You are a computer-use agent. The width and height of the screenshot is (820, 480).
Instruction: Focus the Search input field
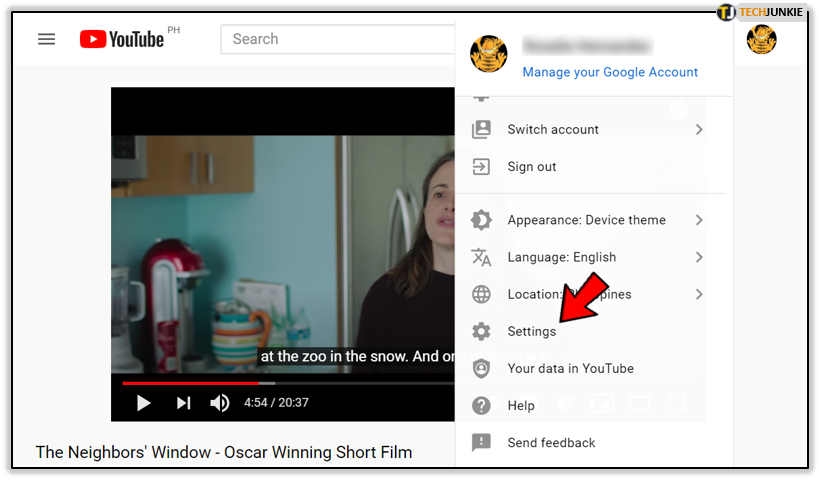338,39
